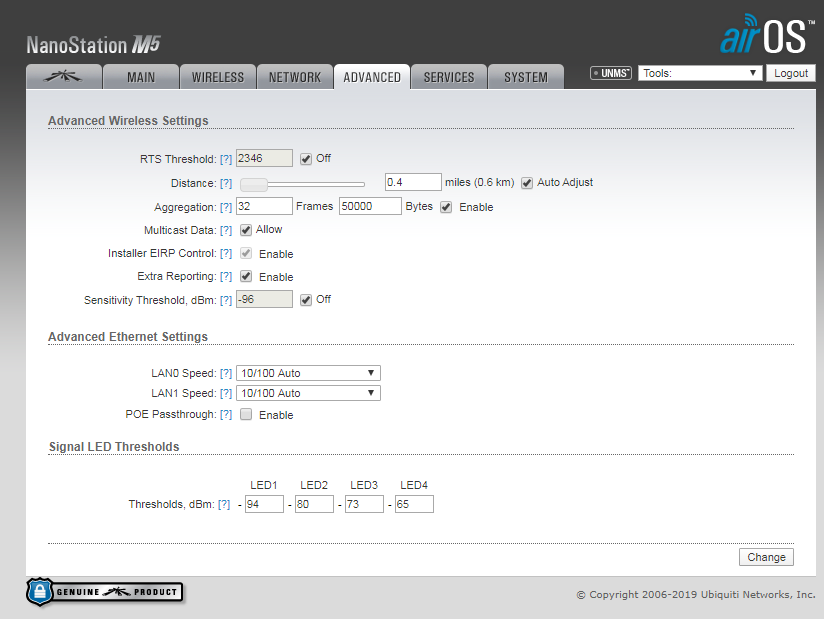Toggle Distance Auto Adjust checkbox
The width and height of the screenshot is (824, 619).
(x=527, y=183)
